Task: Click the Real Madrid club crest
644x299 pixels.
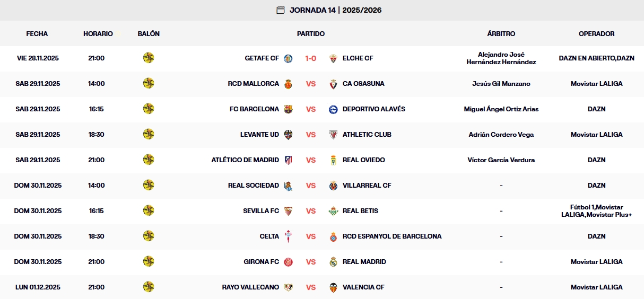Action: [x=333, y=262]
